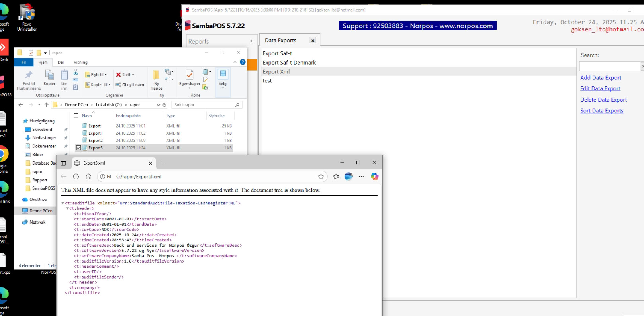
Task: Open the address bar history dropdown
Action: click(158, 105)
